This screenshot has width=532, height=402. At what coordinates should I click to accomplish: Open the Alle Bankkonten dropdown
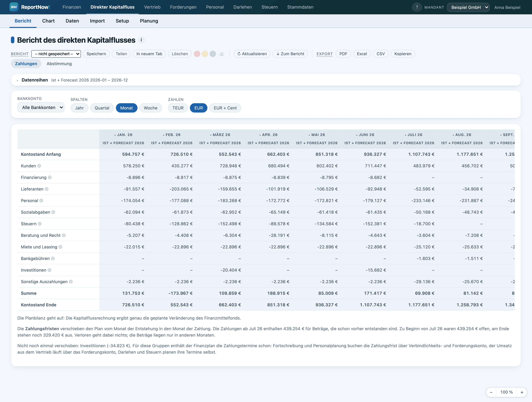click(x=41, y=107)
